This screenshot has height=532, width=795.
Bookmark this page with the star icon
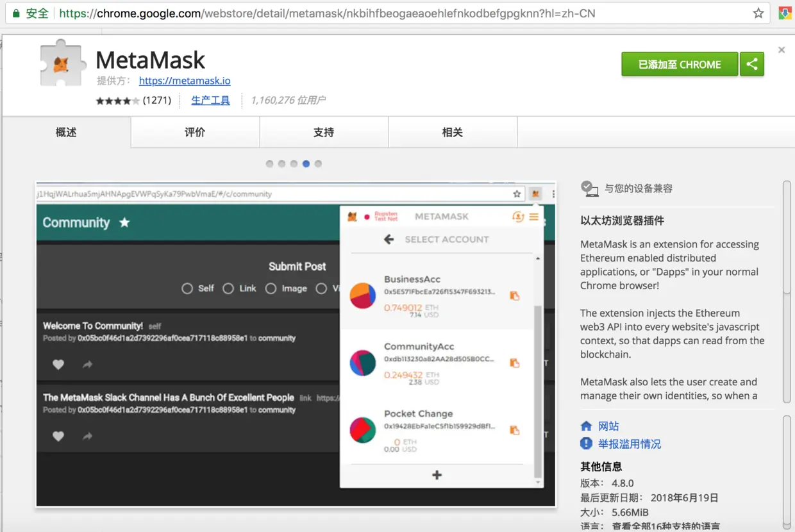coord(758,13)
